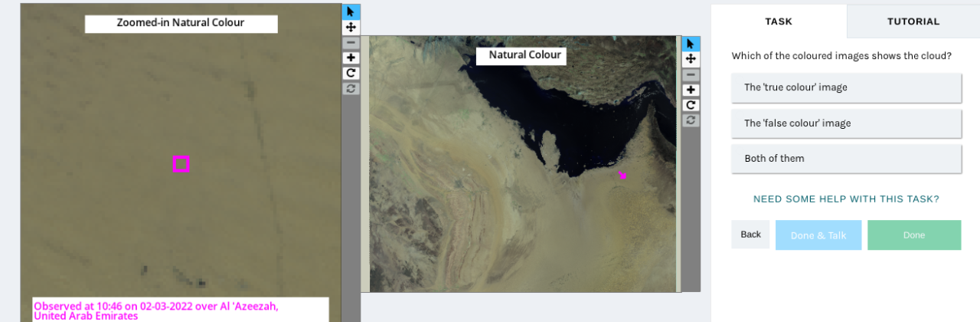The width and height of the screenshot is (980, 322).
Task: Click the Natural Colour satellite overview image
Action: [x=524, y=163]
